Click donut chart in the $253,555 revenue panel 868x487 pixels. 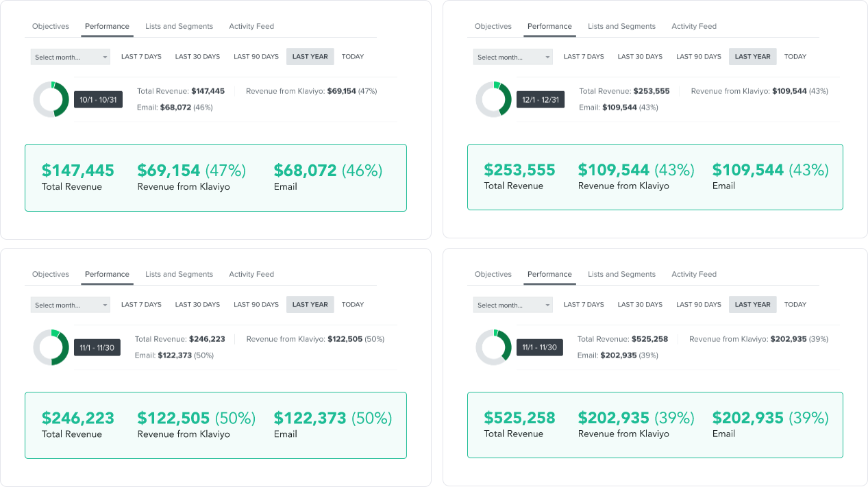493,99
